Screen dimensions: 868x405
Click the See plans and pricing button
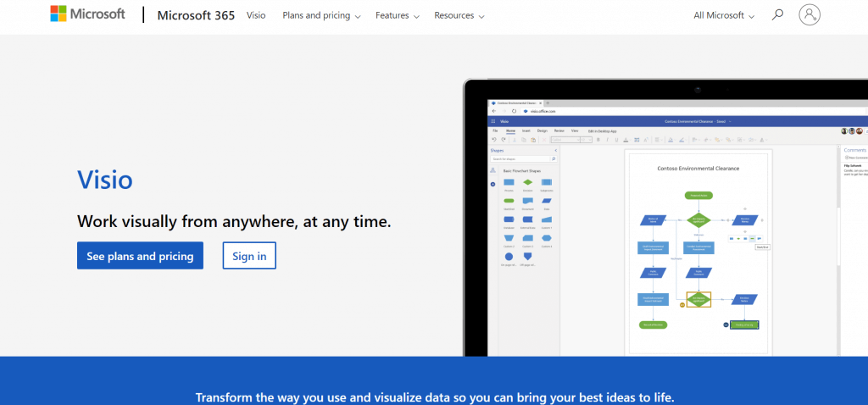(x=140, y=256)
